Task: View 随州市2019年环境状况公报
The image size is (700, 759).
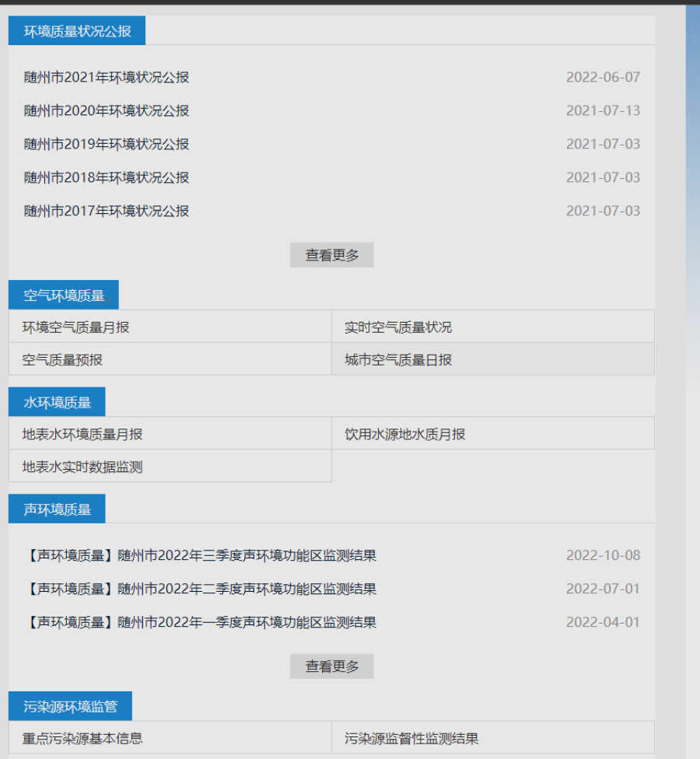Action: [x=104, y=144]
